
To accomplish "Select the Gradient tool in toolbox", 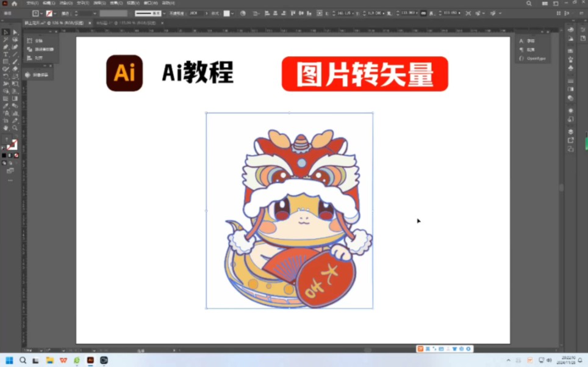I will (15, 98).
